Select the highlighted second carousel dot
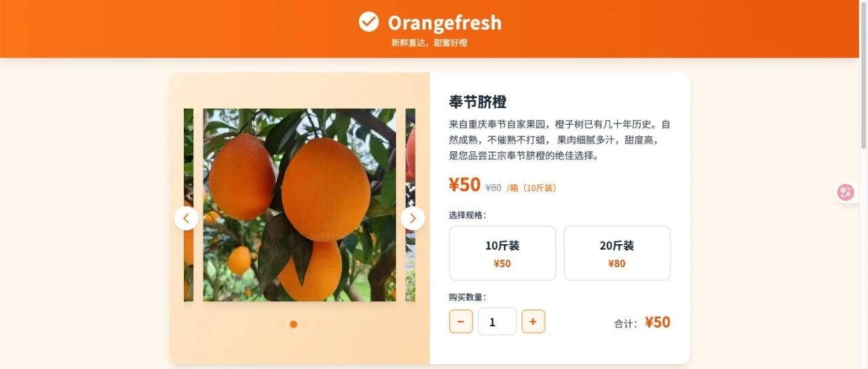The image size is (868, 369). 294,324
